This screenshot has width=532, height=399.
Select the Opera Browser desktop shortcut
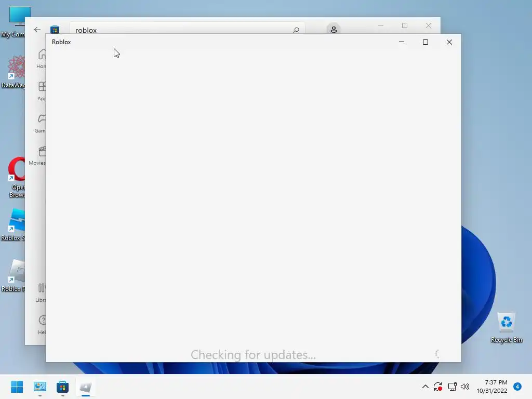(15, 177)
